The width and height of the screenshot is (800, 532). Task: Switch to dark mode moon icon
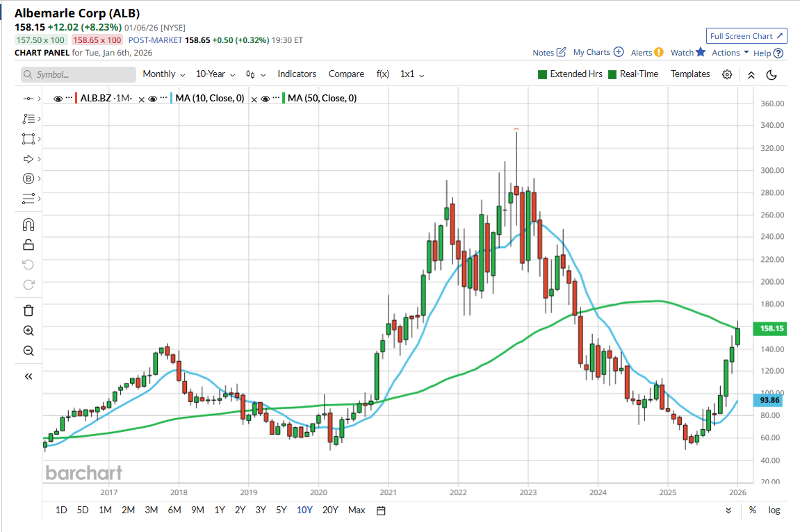[771, 74]
